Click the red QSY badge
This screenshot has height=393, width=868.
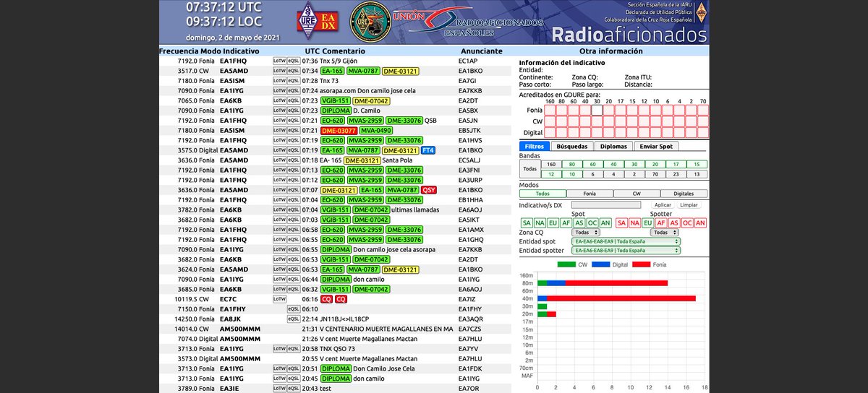[x=430, y=190]
